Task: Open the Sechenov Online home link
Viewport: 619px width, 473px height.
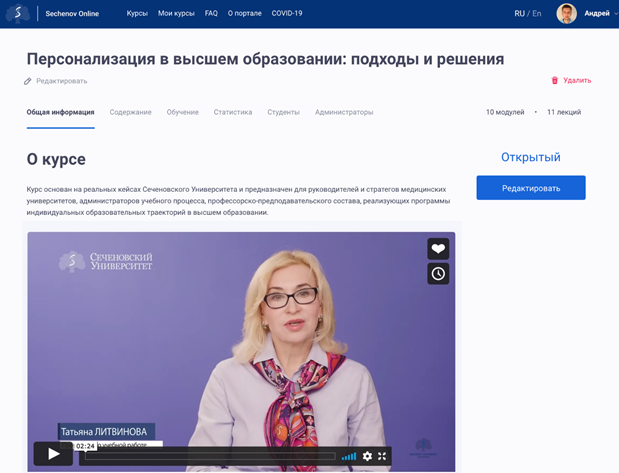Action: point(72,13)
